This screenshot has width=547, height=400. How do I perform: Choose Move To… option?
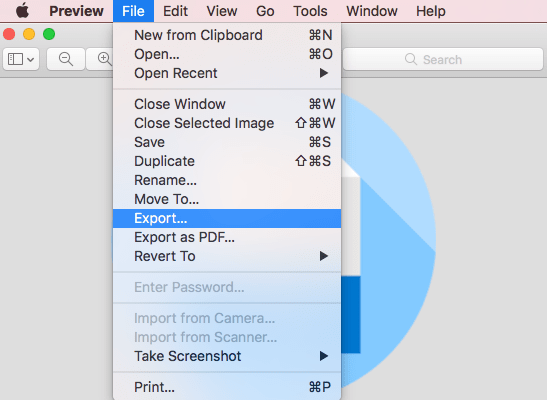click(227, 199)
